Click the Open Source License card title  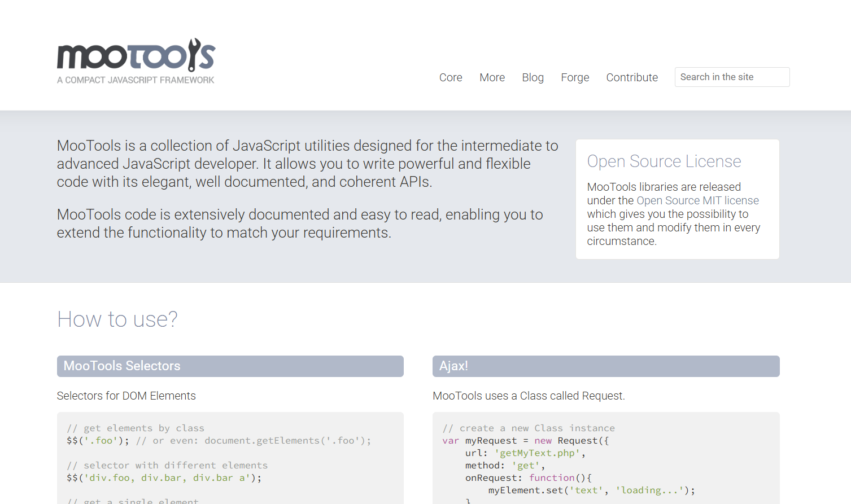664,161
